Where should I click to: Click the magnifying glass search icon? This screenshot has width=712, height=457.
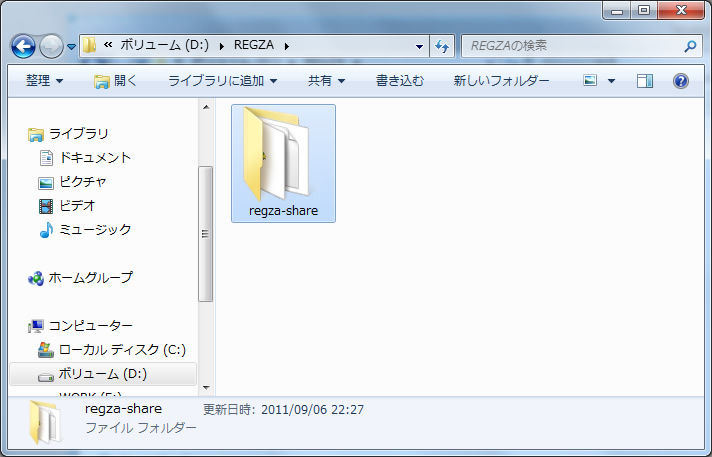690,46
